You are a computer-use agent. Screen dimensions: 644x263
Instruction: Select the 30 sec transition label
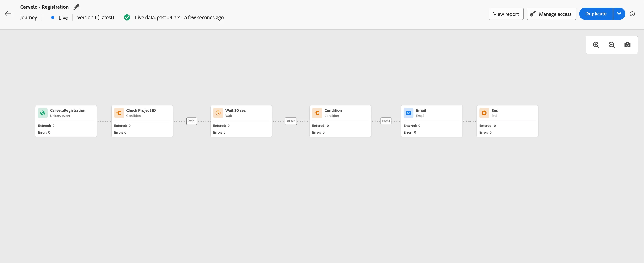[290, 121]
